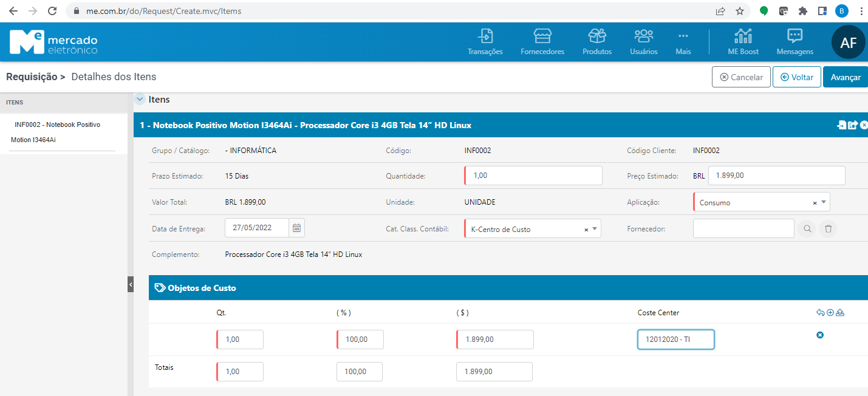Screen dimensions: 868x396
Task: Click the Objetos de Custo tag icon
Action: [x=160, y=288]
